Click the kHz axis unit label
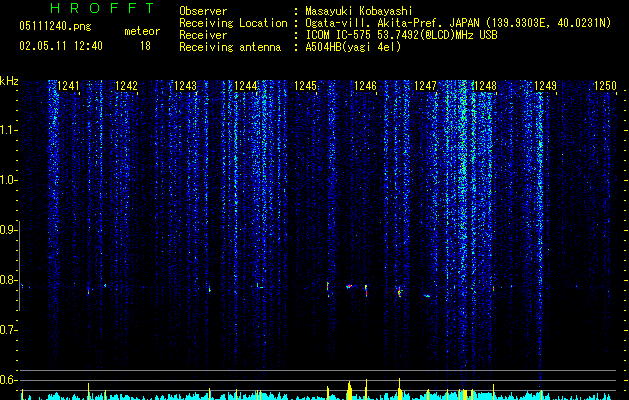 pyautogui.click(x=9, y=81)
